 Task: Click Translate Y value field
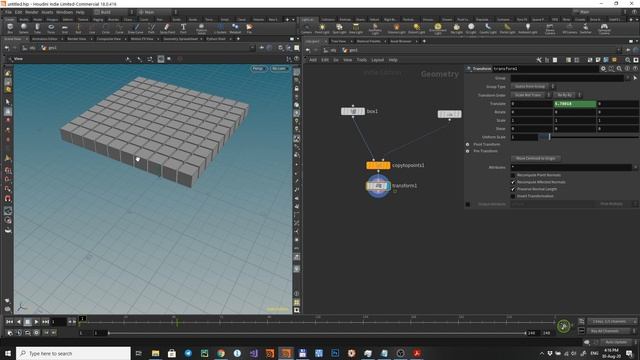[x=574, y=104]
